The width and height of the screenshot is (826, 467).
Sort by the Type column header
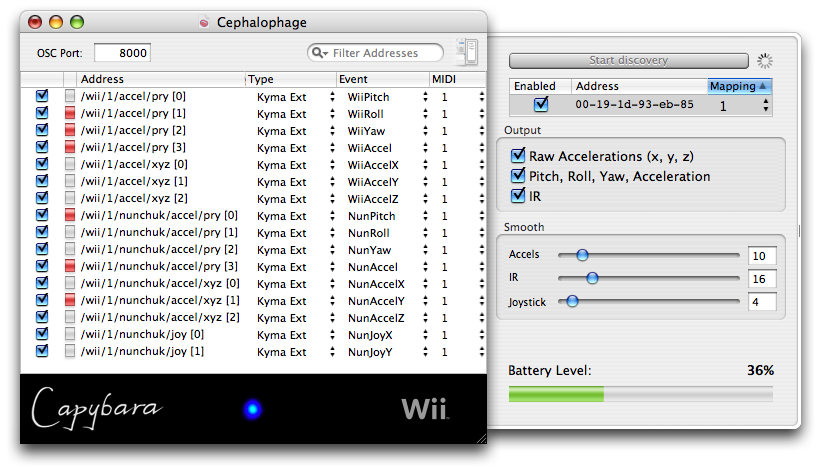(x=291, y=79)
